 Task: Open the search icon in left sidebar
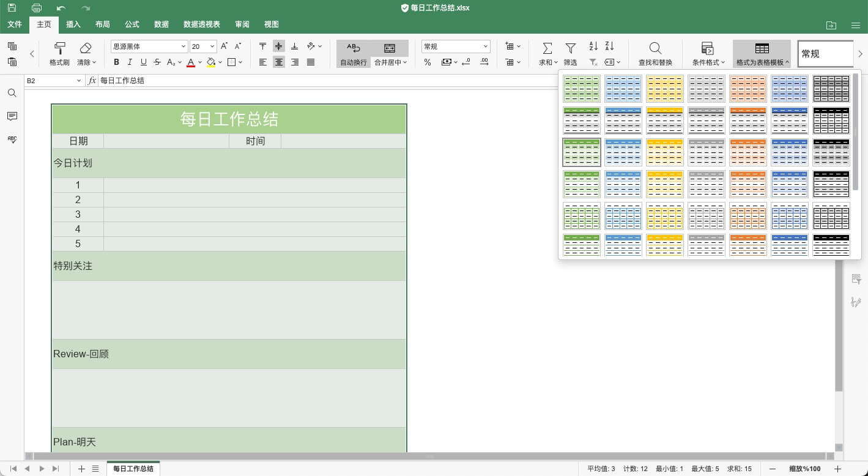click(x=12, y=93)
